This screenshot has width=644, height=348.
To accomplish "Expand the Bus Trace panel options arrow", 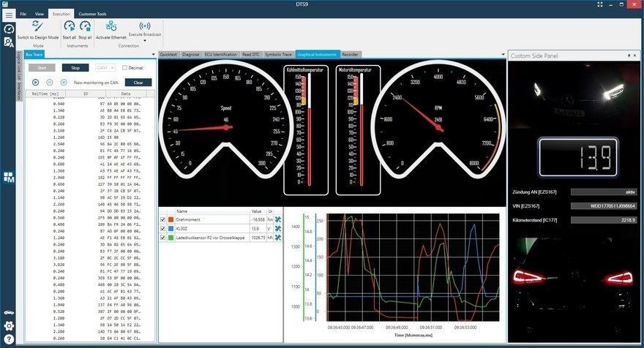I will [154, 54].
